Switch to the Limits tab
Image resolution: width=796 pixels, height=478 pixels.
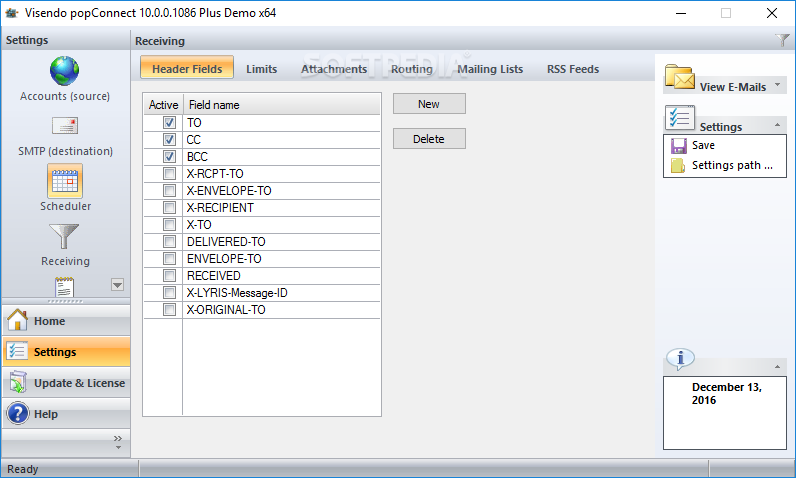[261, 69]
